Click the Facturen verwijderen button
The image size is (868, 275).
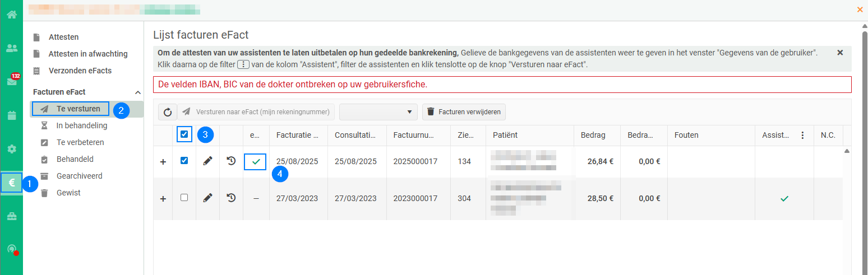point(464,112)
